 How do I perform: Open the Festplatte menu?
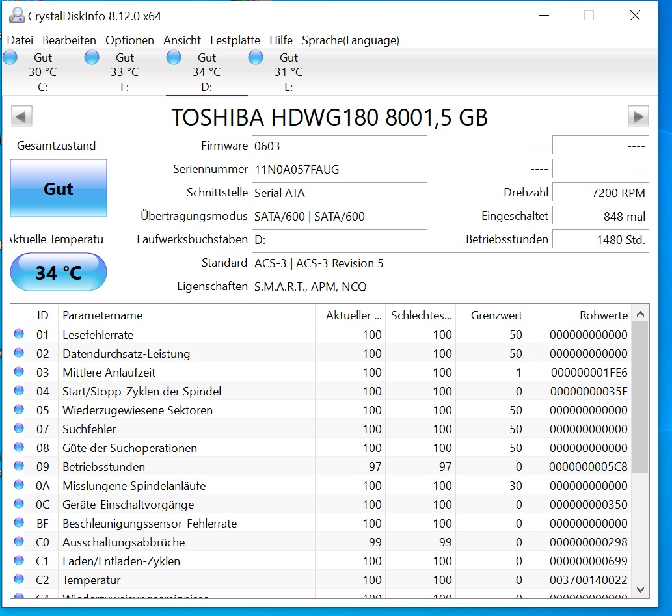[x=235, y=40]
